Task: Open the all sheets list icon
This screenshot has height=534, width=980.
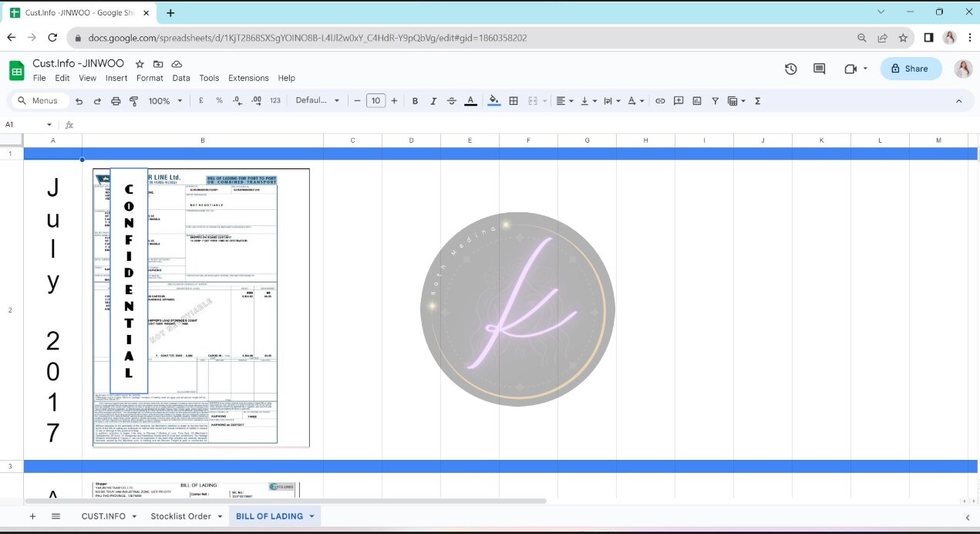Action: 56,516
